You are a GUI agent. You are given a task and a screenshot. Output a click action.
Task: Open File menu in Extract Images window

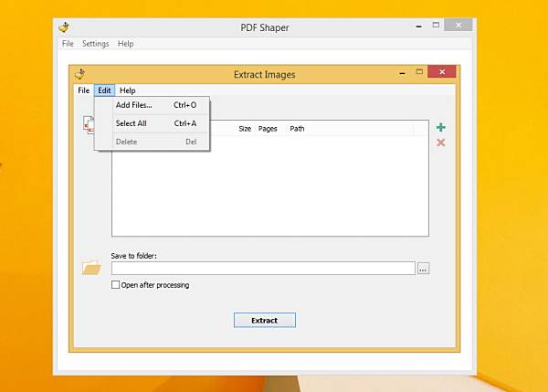83,90
